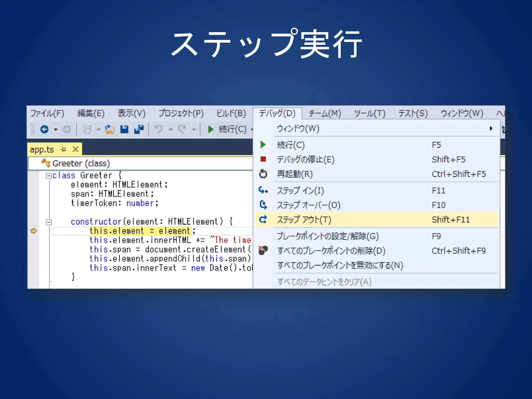The image size is (532, 399).
Task: Open the テスト(S) menu
Action: [413, 114]
